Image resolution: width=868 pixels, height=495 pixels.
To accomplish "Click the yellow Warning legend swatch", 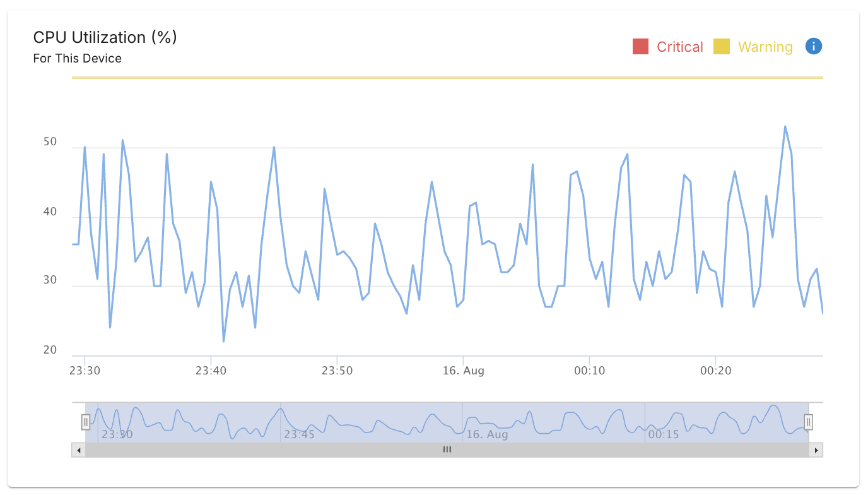I will coord(721,47).
